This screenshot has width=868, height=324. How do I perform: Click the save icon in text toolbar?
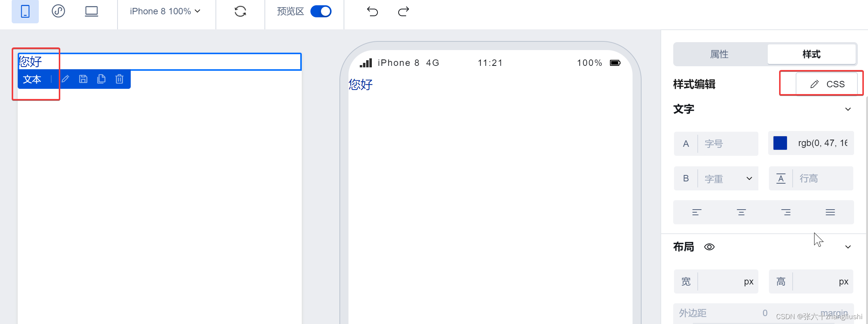point(83,79)
